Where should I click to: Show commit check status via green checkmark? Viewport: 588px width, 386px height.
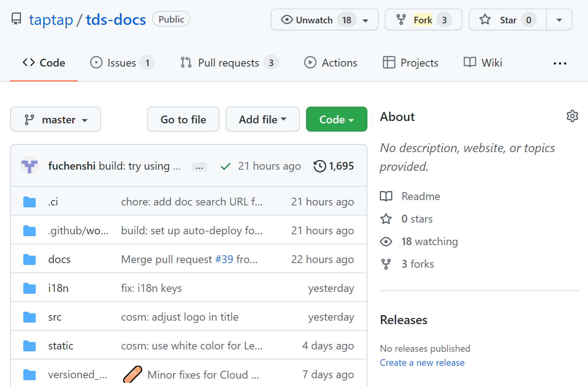pos(225,167)
